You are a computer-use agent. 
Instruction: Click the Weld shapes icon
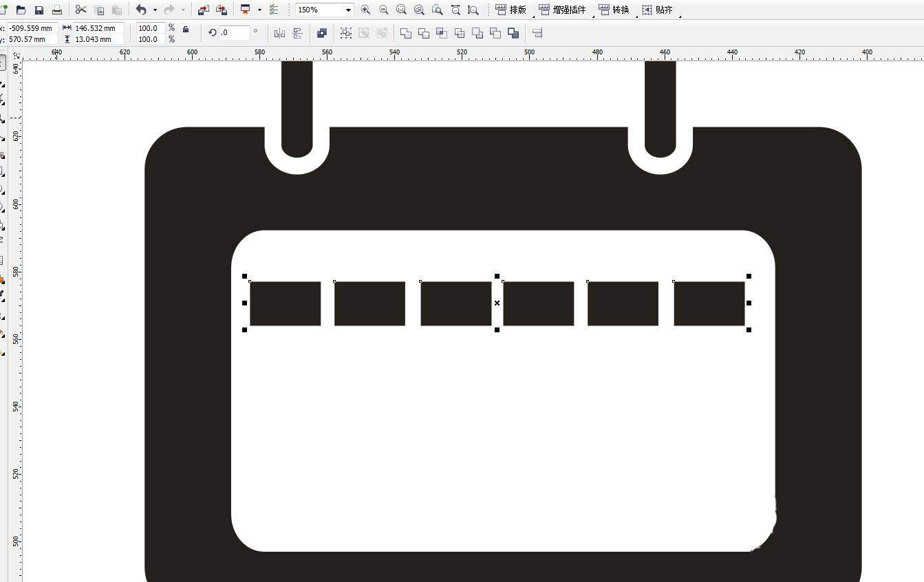[406, 33]
